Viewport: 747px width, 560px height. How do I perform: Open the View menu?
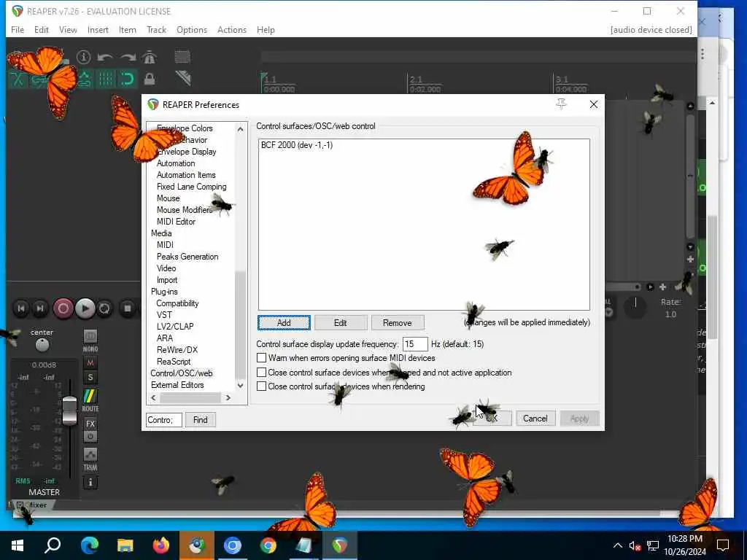pos(68,29)
